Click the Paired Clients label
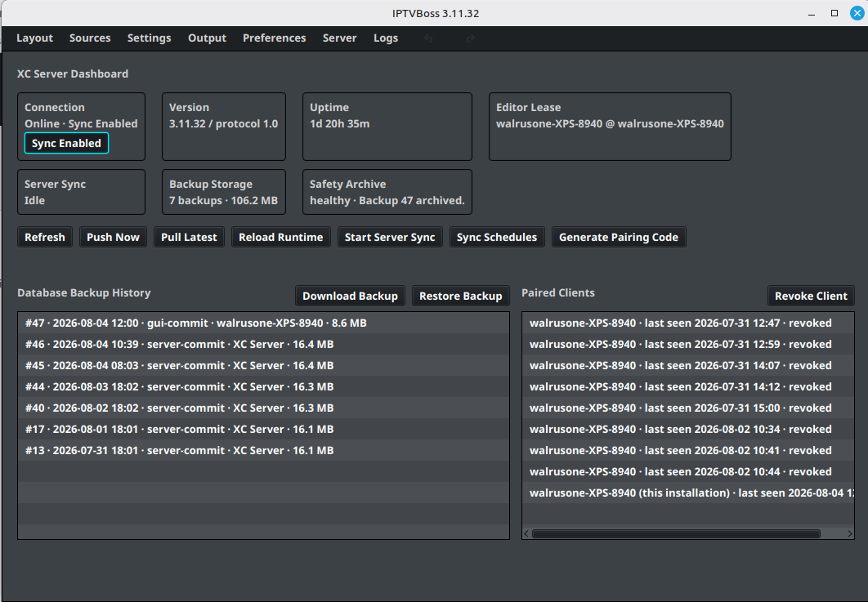The width and height of the screenshot is (868, 602). [558, 292]
